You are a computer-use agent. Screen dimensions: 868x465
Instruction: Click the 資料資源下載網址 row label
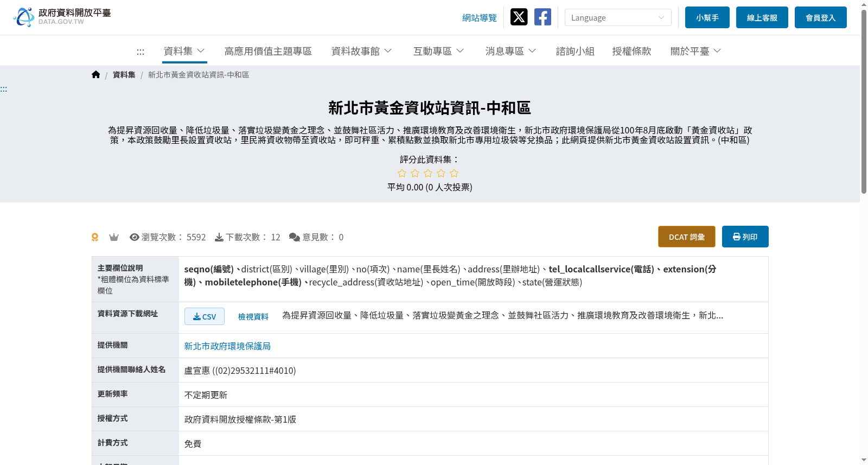tap(128, 314)
